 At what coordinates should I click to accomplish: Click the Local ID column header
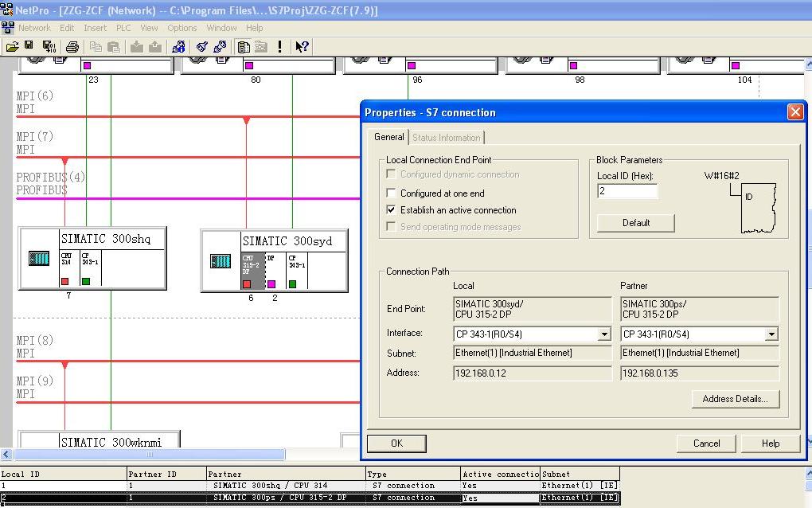coord(63,474)
